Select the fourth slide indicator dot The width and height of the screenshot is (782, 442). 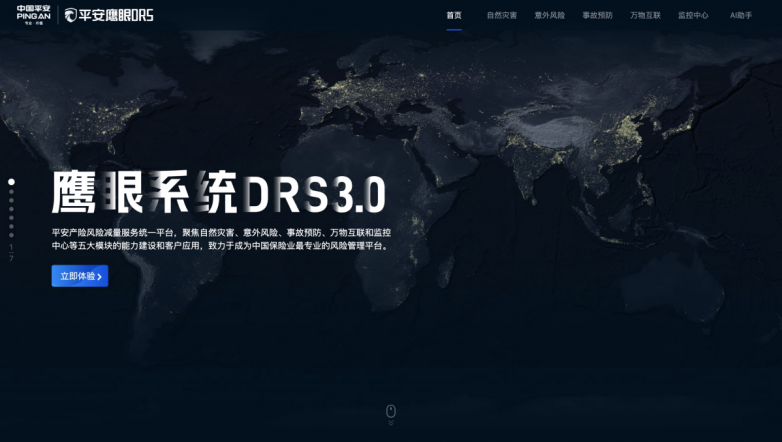point(12,209)
